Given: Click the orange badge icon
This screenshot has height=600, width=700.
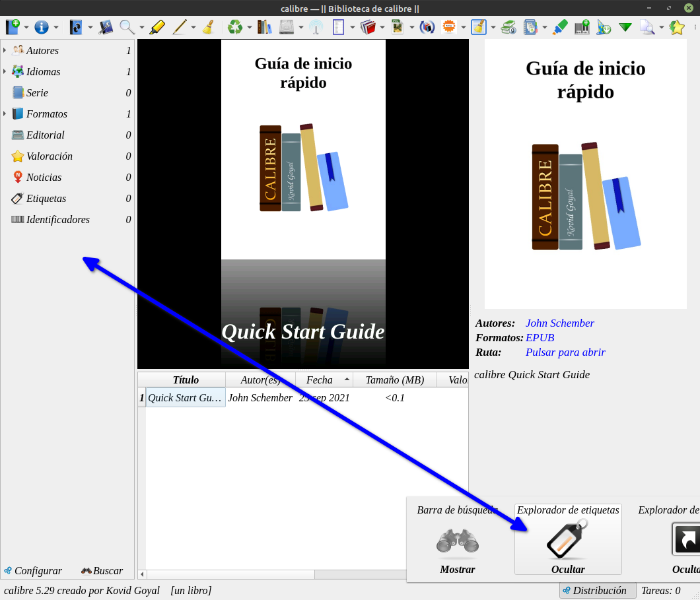Looking at the screenshot, I should click(449, 27).
